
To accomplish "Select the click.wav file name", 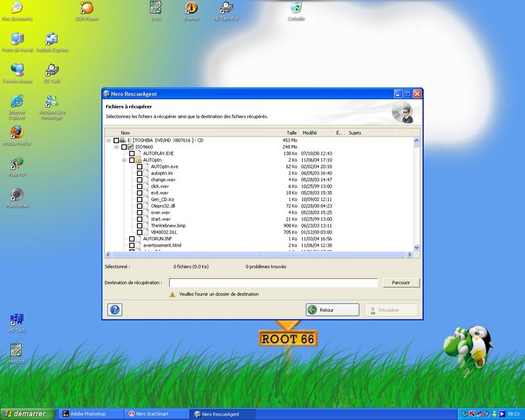I will click(159, 186).
